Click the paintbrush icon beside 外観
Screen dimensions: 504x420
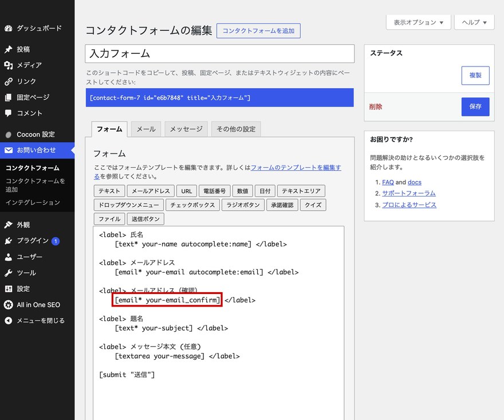[x=9, y=225]
